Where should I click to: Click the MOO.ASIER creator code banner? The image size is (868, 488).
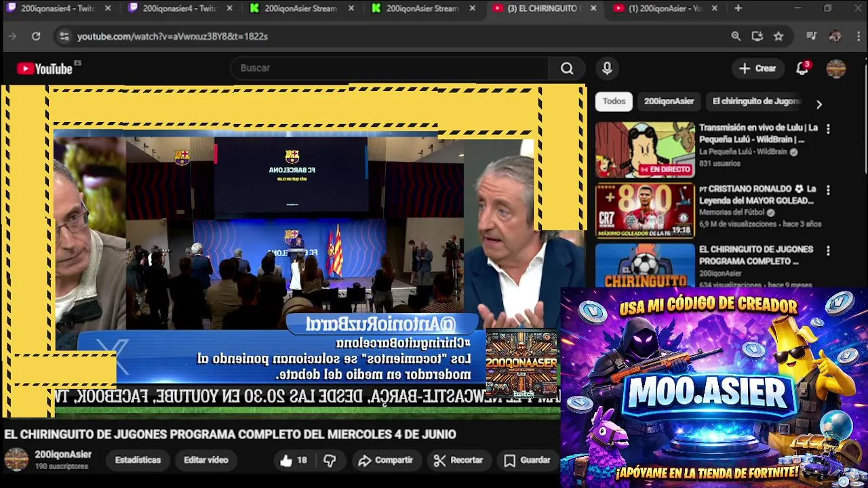(x=713, y=388)
